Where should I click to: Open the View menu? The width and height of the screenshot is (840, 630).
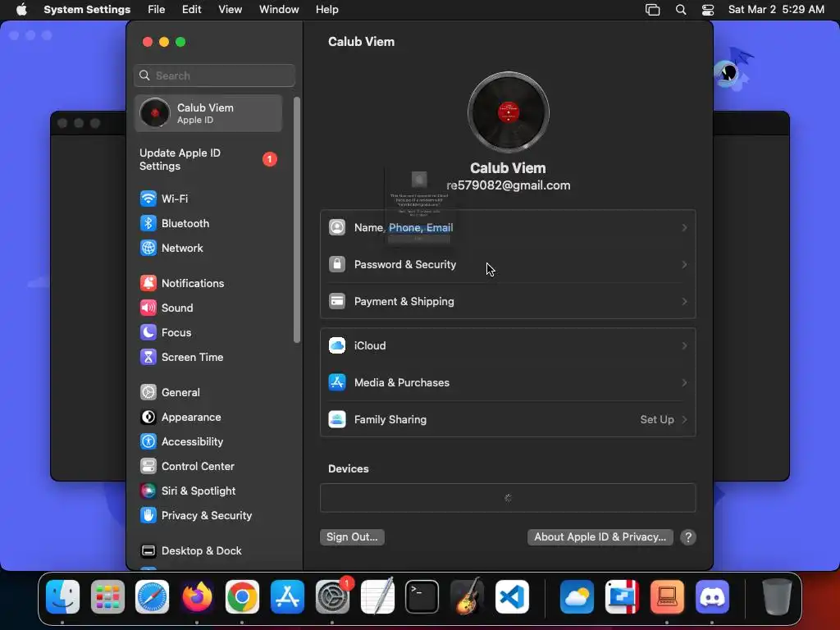(x=230, y=10)
